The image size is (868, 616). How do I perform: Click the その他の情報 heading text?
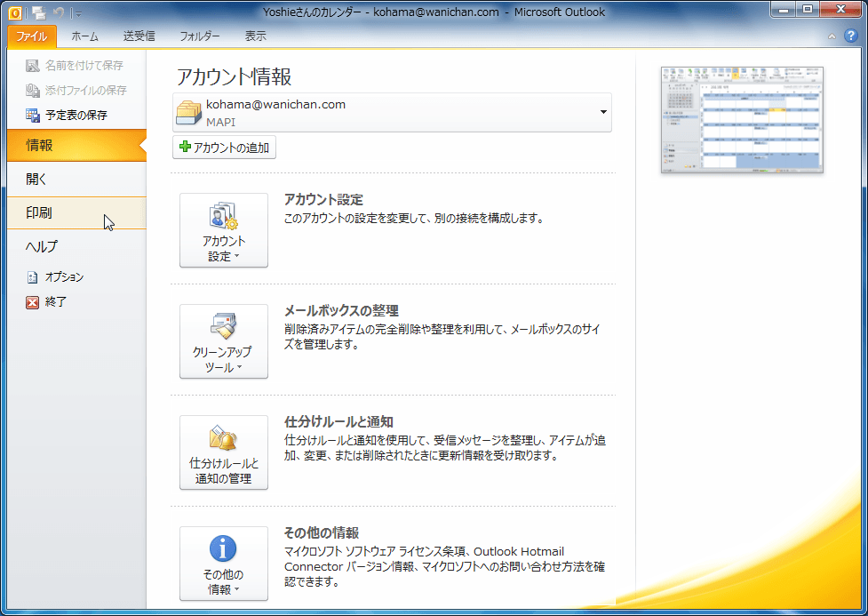[x=322, y=532]
